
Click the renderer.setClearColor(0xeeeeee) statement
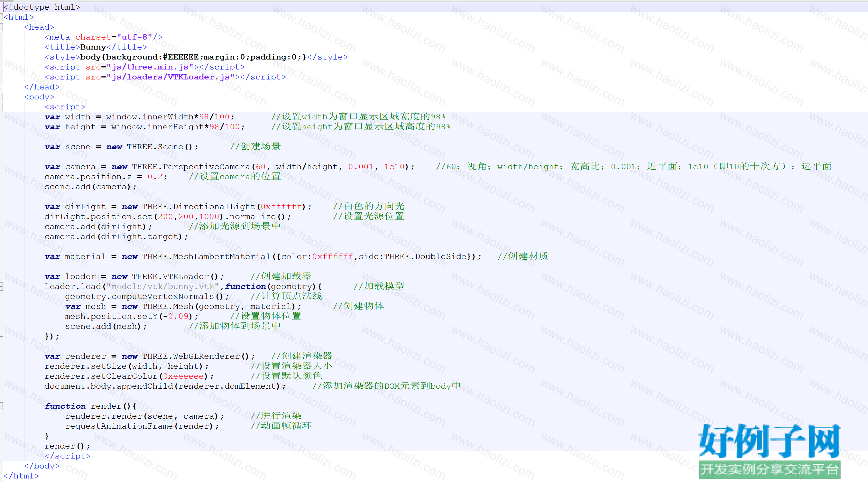pyautogui.click(x=129, y=376)
